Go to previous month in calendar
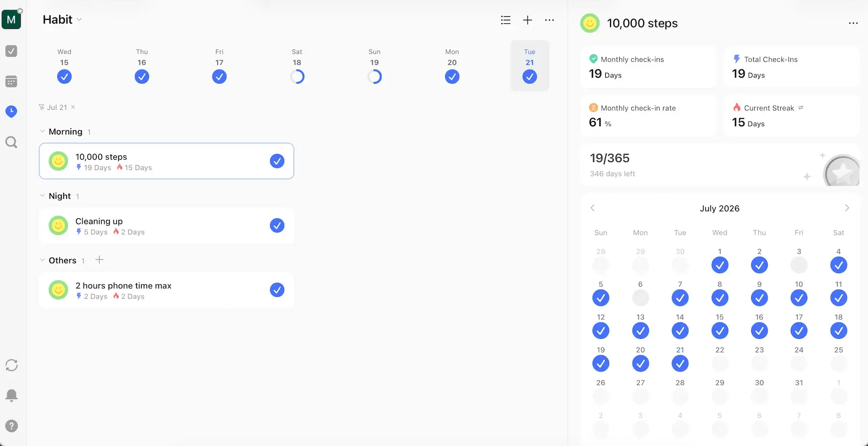 point(593,208)
